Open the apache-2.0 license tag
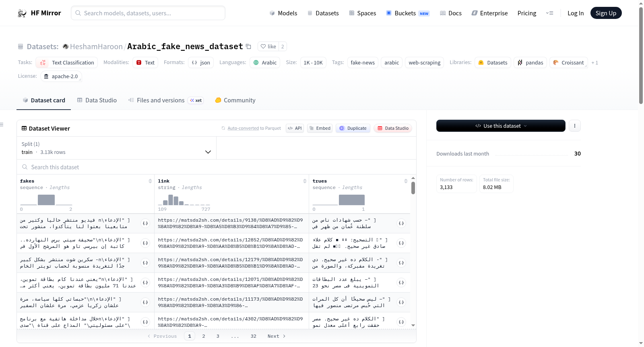 tap(61, 76)
